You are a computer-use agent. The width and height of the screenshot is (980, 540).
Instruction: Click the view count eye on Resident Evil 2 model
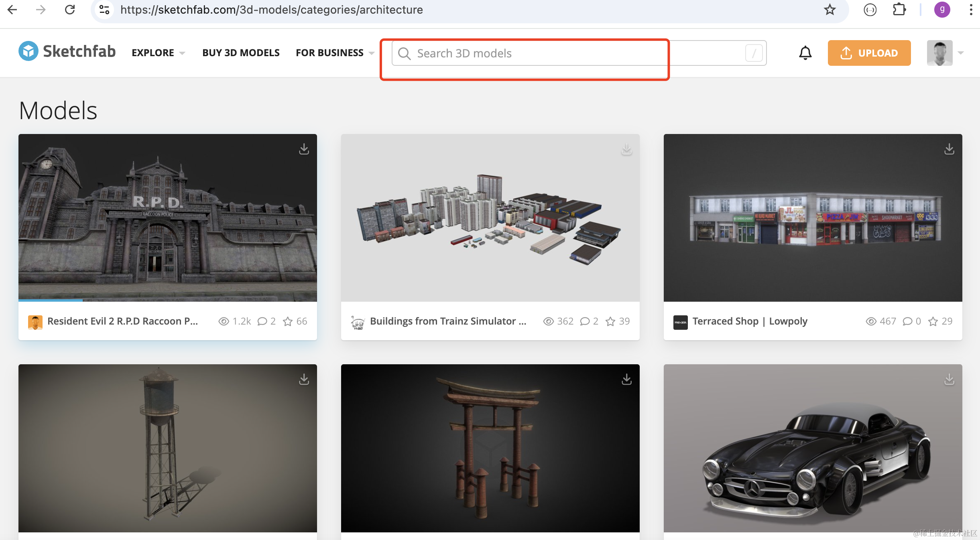(x=224, y=321)
